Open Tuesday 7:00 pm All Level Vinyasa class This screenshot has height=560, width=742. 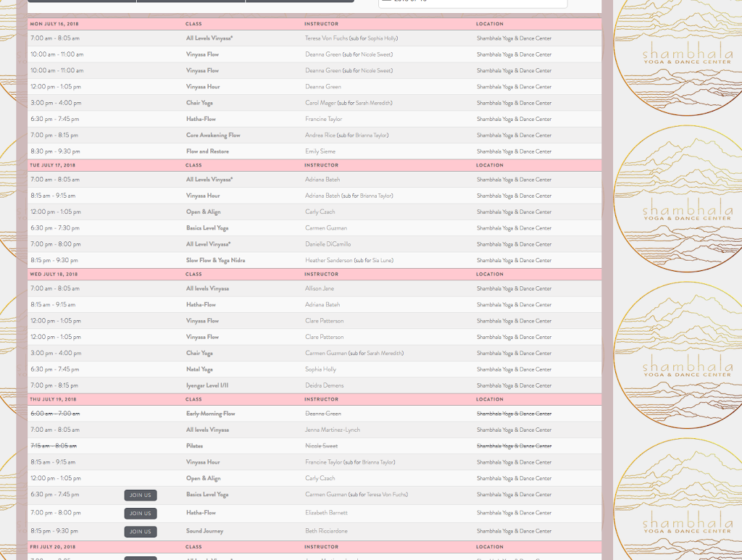click(x=208, y=244)
